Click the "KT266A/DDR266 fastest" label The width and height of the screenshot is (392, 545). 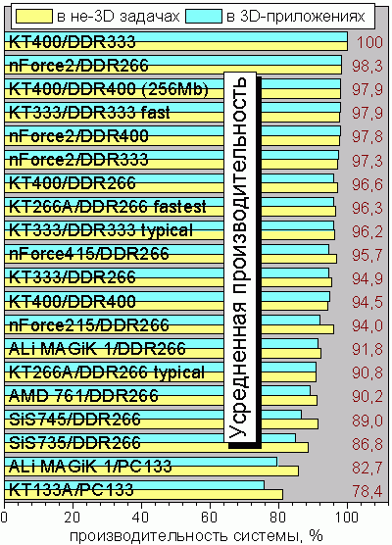pos(108,207)
